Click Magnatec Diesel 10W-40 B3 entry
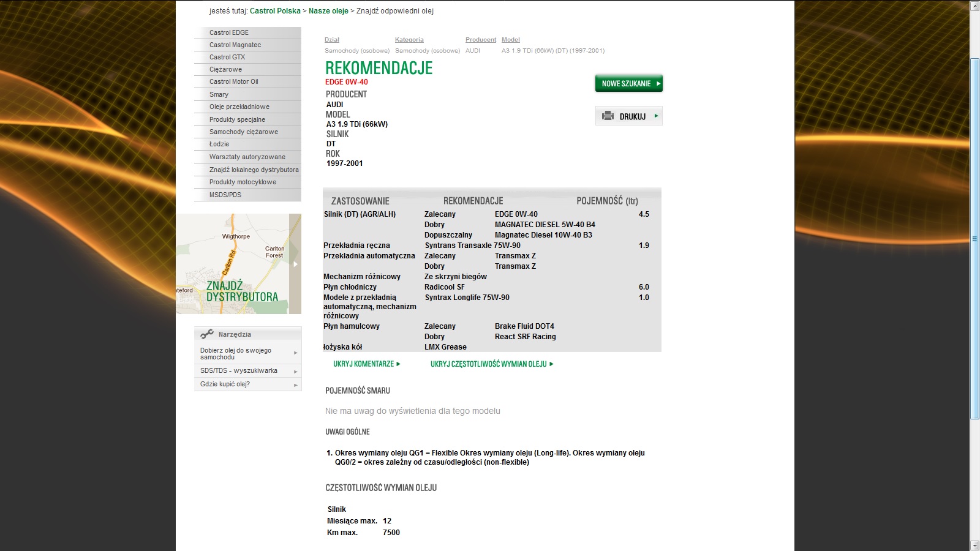The height and width of the screenshot is (551, 980). point(543,235)
